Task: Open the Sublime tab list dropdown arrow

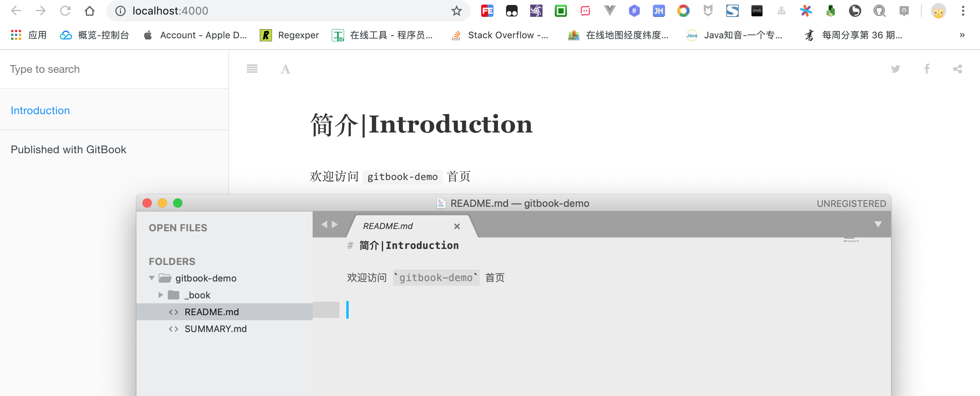Action: pyautogui.click(x=878, y=224)
